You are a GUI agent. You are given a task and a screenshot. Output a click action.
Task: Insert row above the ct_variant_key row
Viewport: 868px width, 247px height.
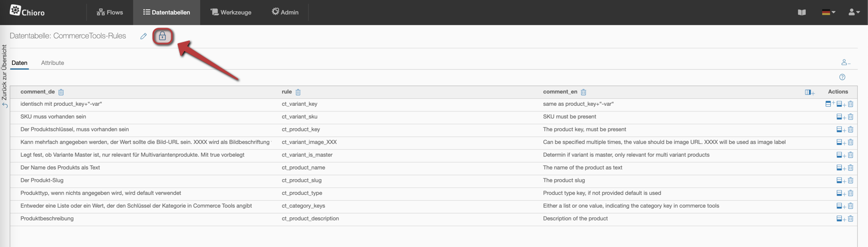pyautogui.click(x=829, y=104)
